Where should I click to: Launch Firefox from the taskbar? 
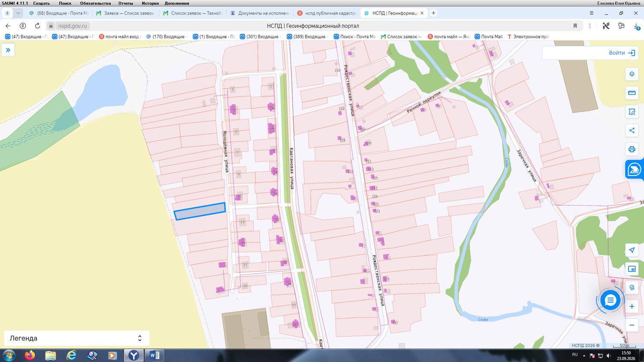click(x=30, y=355)
